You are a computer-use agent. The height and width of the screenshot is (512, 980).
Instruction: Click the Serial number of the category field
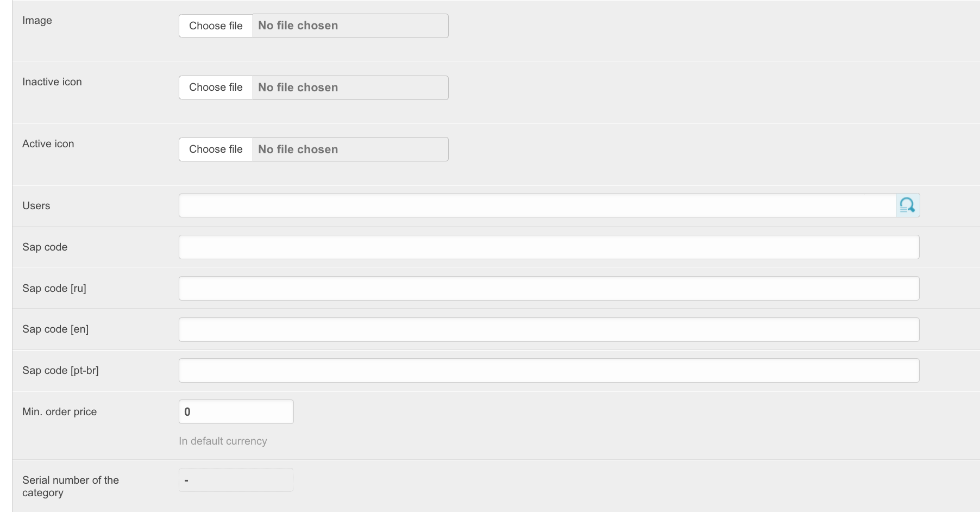pos(236,480)
